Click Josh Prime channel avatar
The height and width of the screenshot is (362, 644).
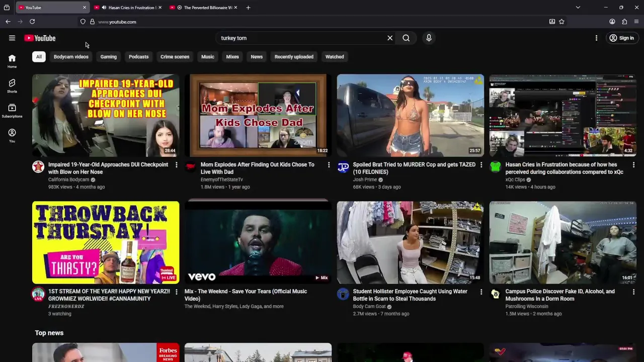point(343,167)
